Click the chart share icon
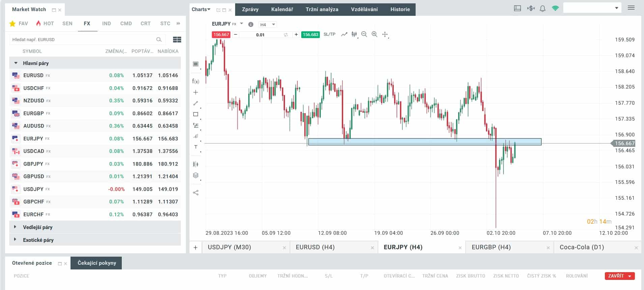 [195, 193]
